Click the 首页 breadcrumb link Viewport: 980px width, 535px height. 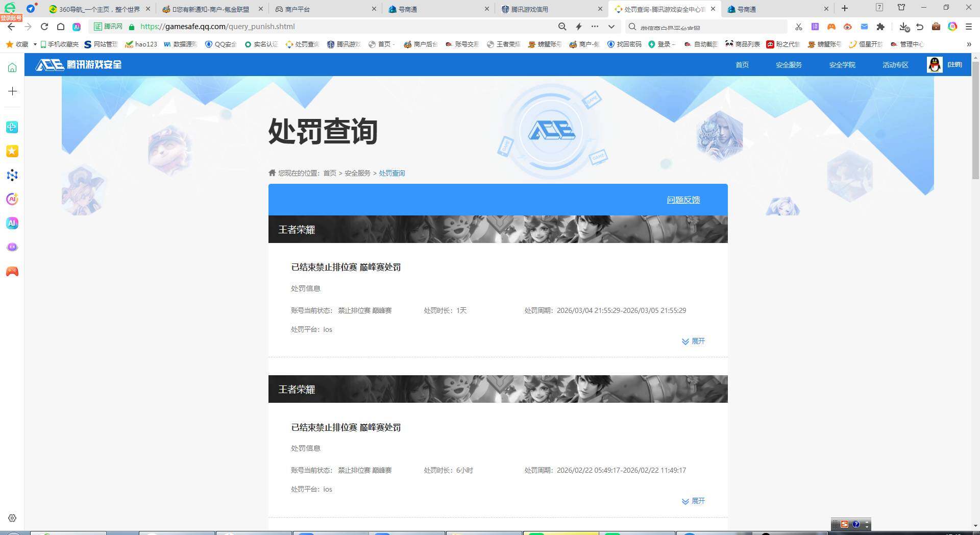click(x=329, y=173)
